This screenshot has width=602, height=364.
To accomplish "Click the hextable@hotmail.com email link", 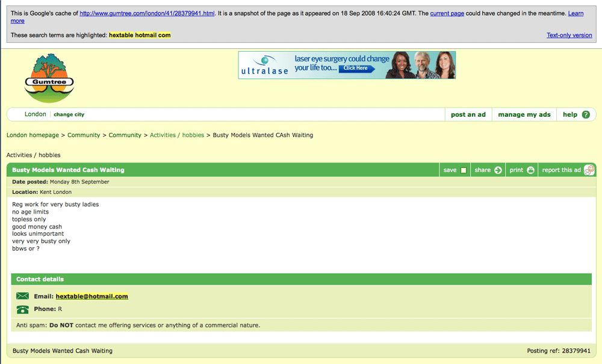I will tap(92, 296).
